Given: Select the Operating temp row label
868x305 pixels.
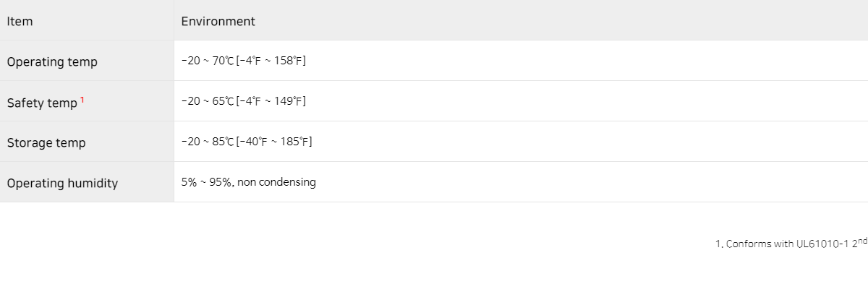Looking at the screenshot, I should point(52,61).
